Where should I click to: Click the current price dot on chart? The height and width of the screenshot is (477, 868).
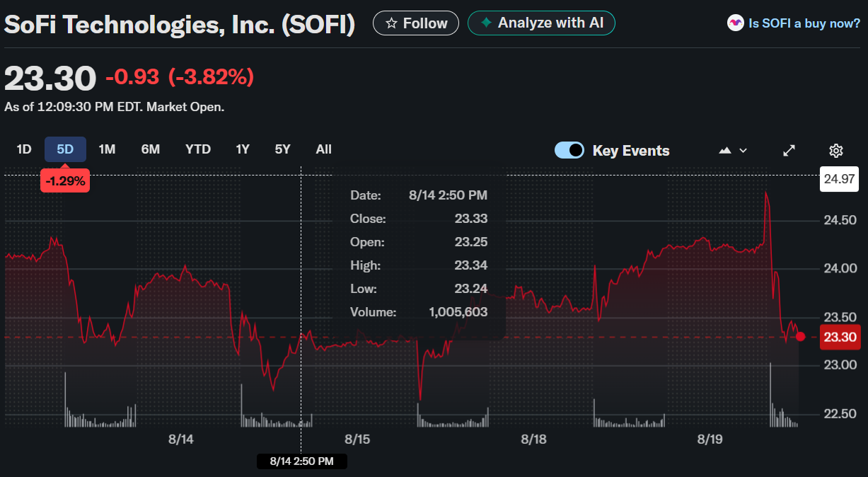coord(800,338)
